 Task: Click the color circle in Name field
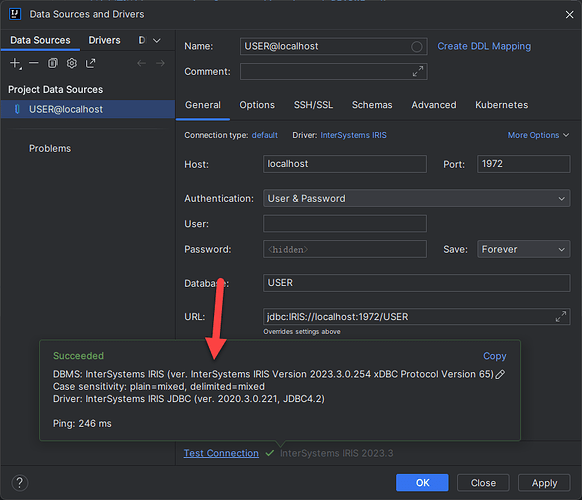pos(416,47)
